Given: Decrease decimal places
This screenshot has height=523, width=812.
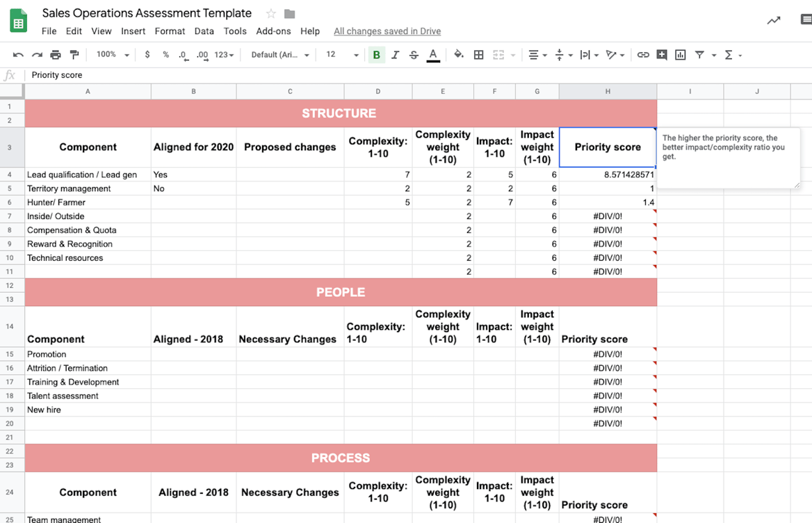Looking at the screenshot, I should 182,54.
